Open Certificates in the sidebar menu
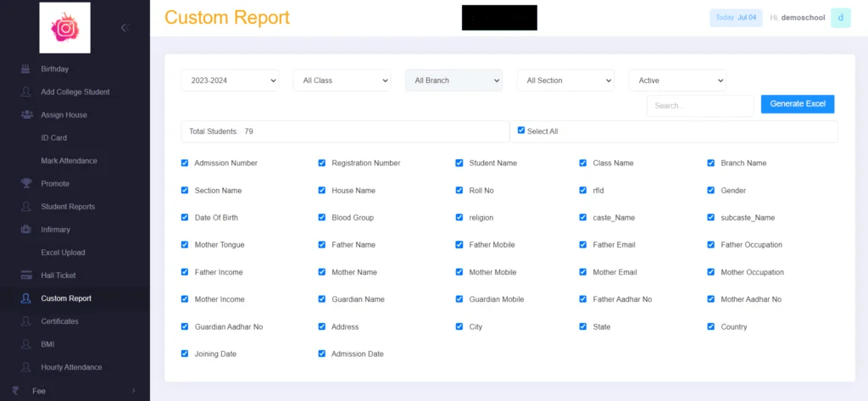The height and width of the screenshot is (401, 868). coord(59,321)
